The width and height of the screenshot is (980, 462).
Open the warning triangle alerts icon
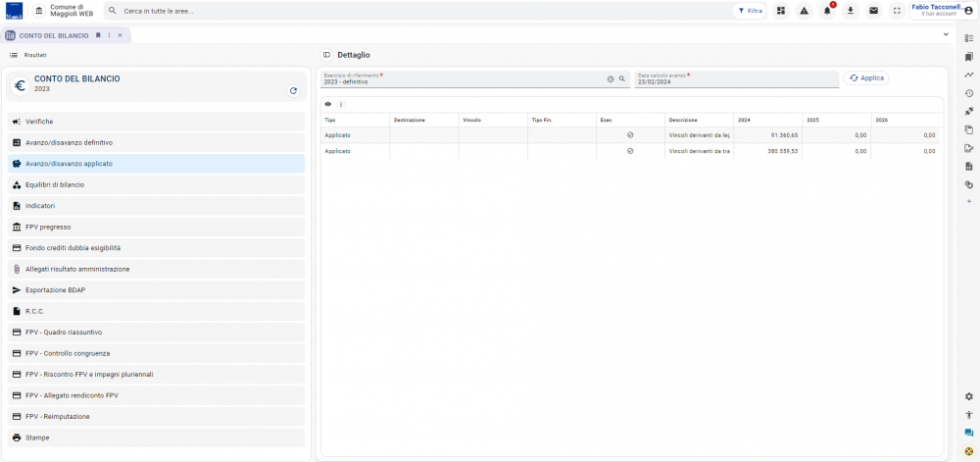pyautogui.click(x=804, y=11)
